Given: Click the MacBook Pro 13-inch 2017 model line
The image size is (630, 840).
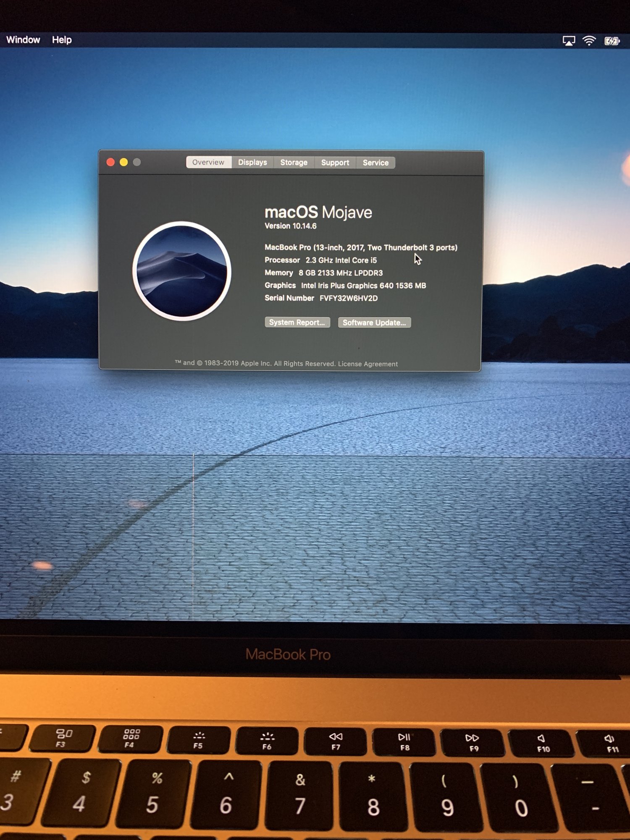Looking at the screenshot, I should (361, 247).
